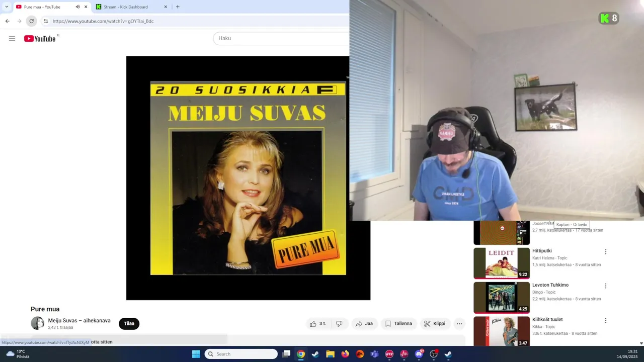Open the heartbeat monitor taskbar icon
Image resolution: width=644 pixels, height=362 pixels.
(404, 354)
